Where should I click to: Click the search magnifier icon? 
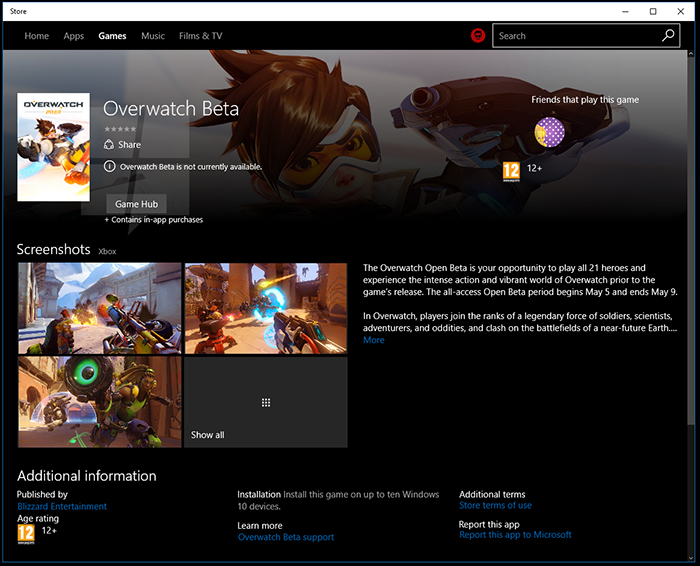tap(669, 36)
